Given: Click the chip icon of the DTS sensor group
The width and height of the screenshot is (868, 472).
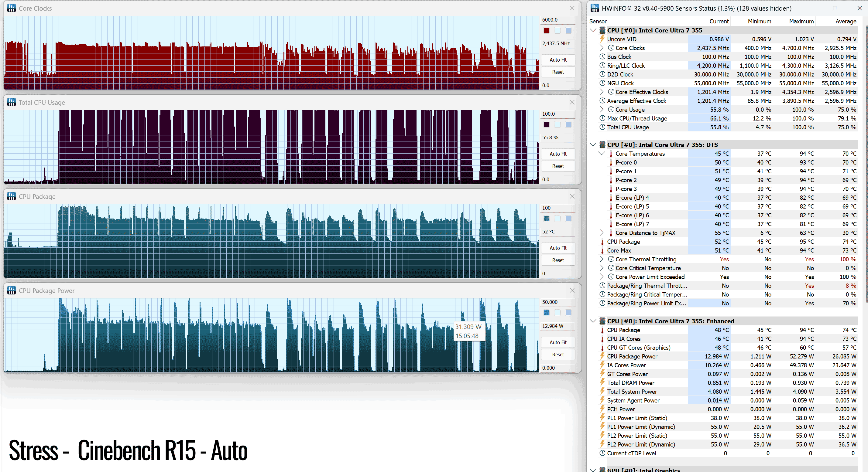Looking at the screenshot, I should tap(602, 145).
